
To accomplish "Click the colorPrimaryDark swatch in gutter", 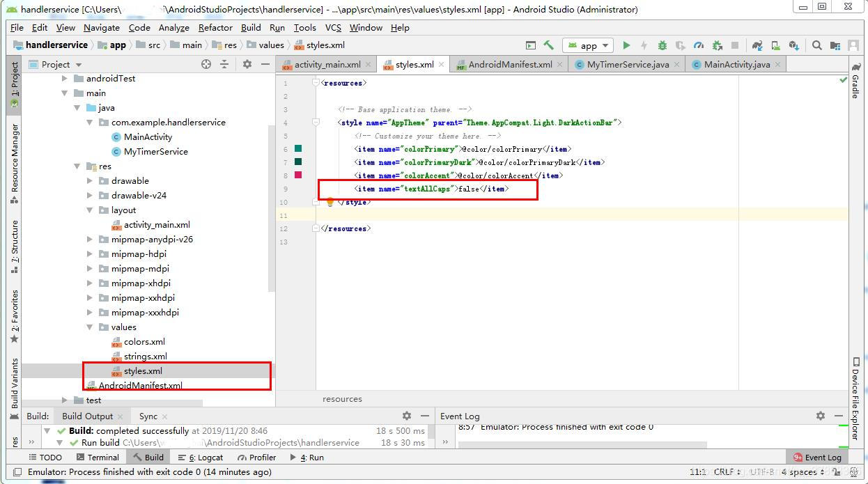I will 298,162.
